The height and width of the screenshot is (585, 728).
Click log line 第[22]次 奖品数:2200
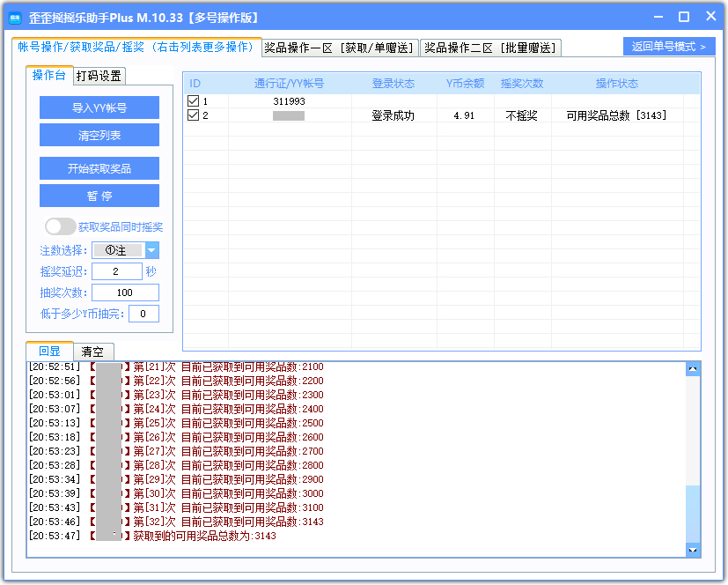[x=176, y=381]
